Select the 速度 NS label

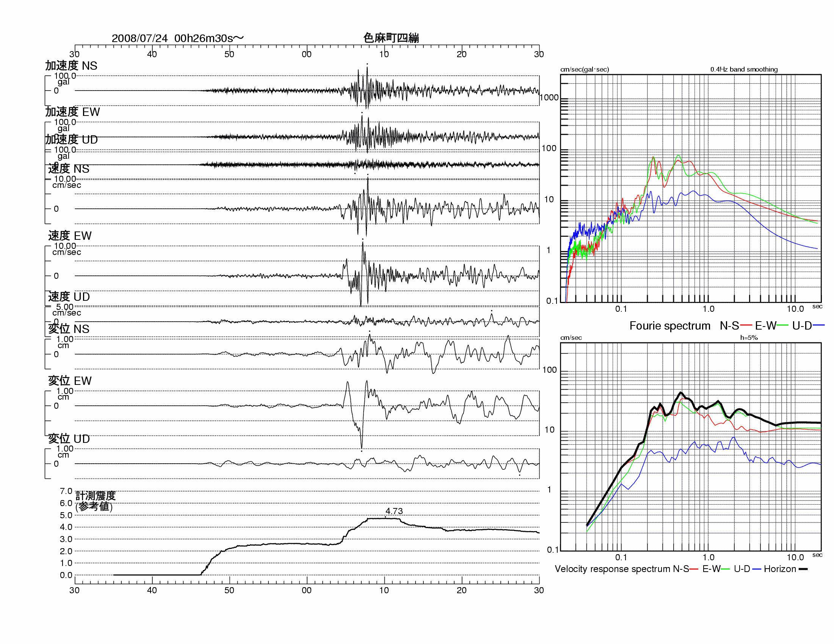[x=69, y=169]
